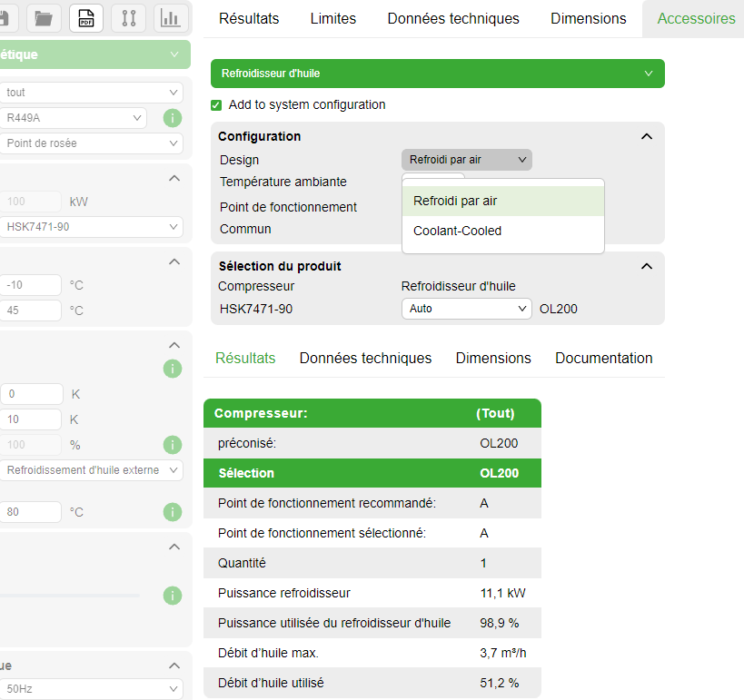Open the Auto oil cooler selection dropdown
The height and width of the screenshot is (700, 744).
pos(466,308)
